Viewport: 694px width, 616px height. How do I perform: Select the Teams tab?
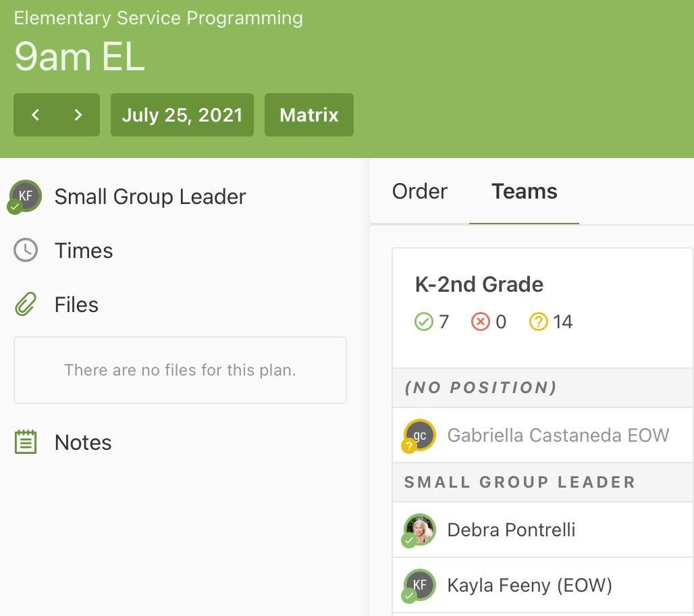click(x=524, y=191)
